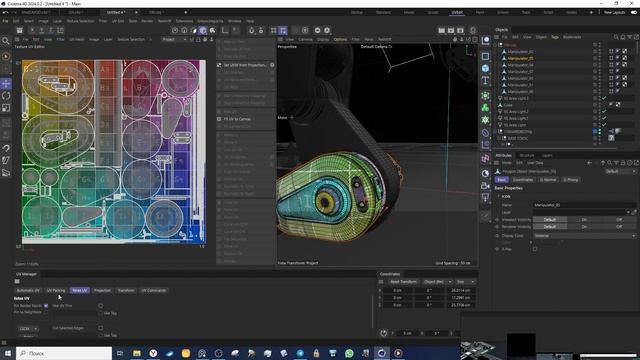Click the back arrow in Attributes manager
The height and width of the screenshot is (360, 640).
pyautogui.click(x=589, y=163)
